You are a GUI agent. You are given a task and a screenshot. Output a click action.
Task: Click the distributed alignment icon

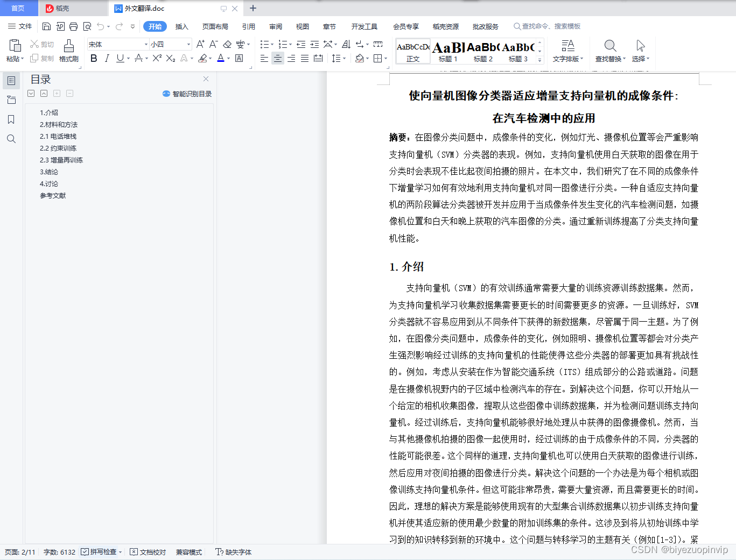318,58
